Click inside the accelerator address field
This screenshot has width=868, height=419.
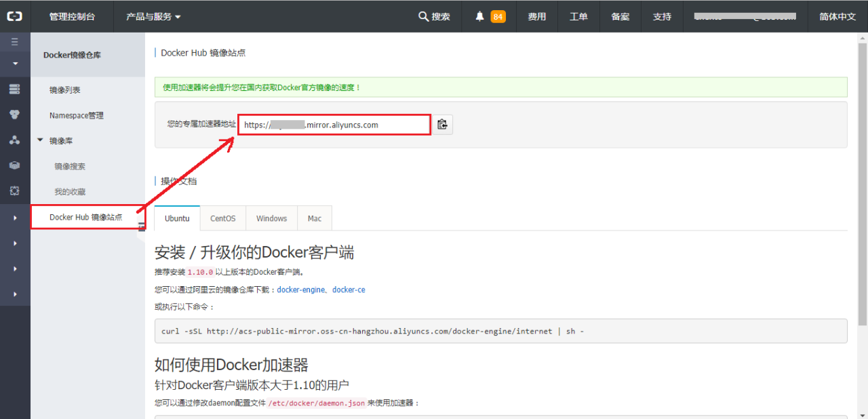pos(334,124)
